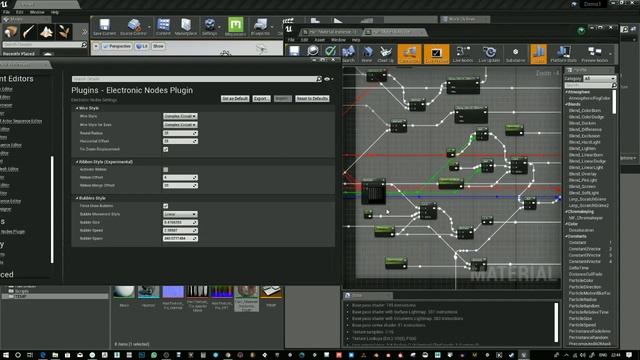The image size is (640, 360).
Task: Select Blend_Overlay in palette list
Action: [x=583, y=174]
